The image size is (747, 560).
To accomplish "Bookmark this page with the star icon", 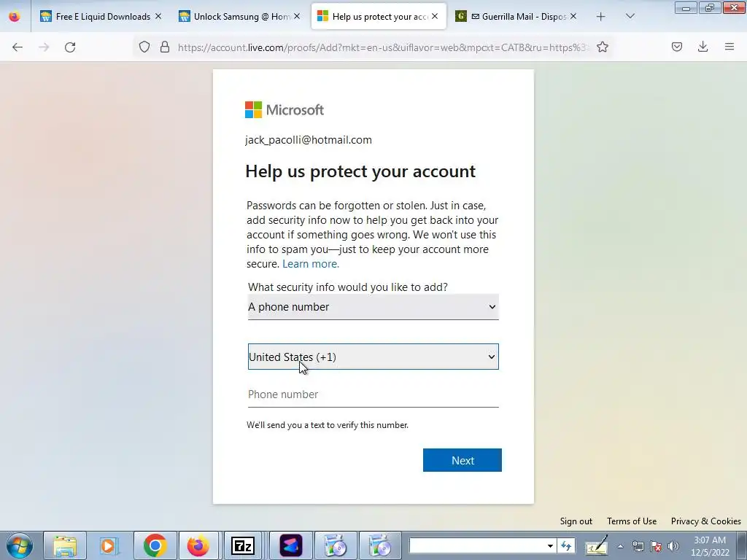I will [603, 47].
